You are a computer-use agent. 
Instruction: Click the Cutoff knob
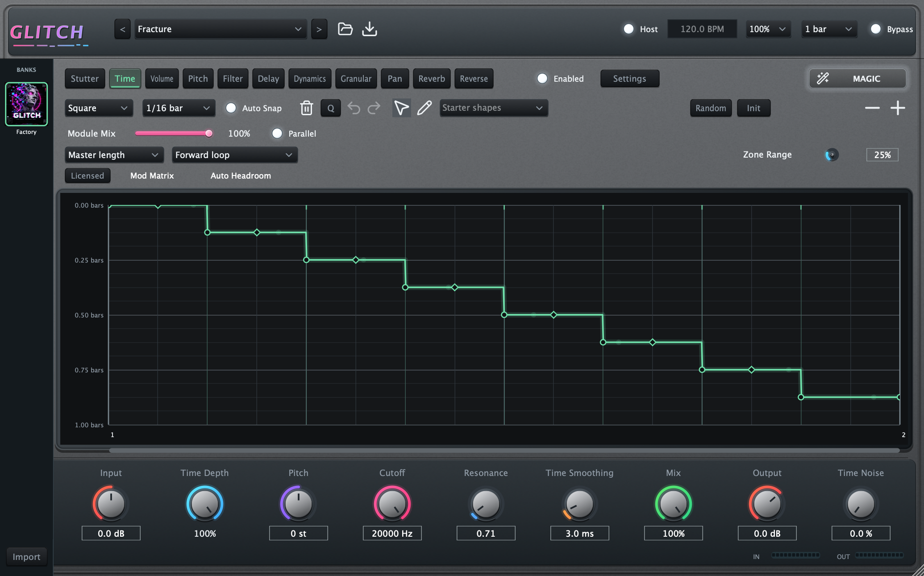[392, 504]
